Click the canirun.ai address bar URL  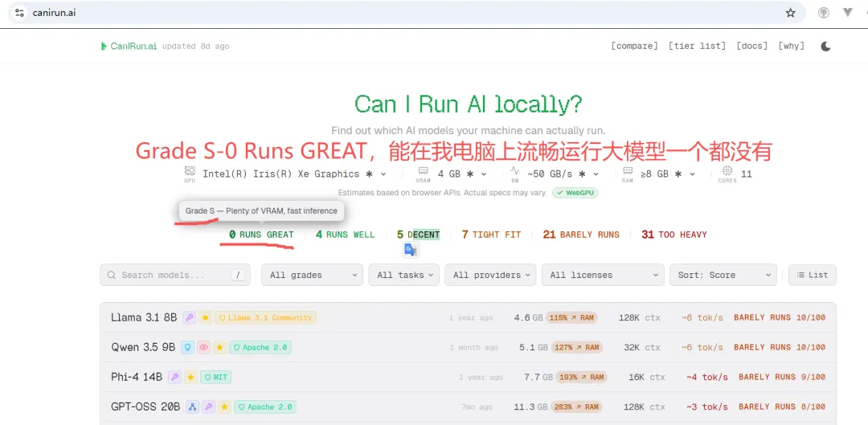click(54, 13)
